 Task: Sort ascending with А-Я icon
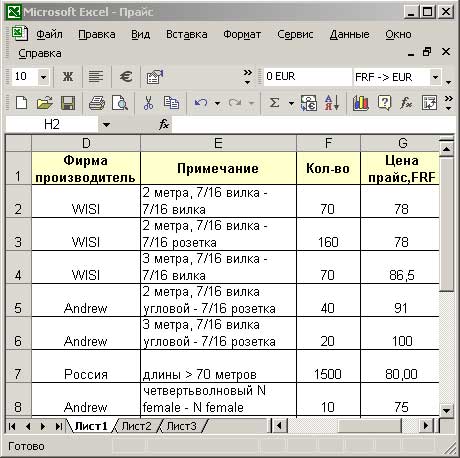(x=332, y=103)
